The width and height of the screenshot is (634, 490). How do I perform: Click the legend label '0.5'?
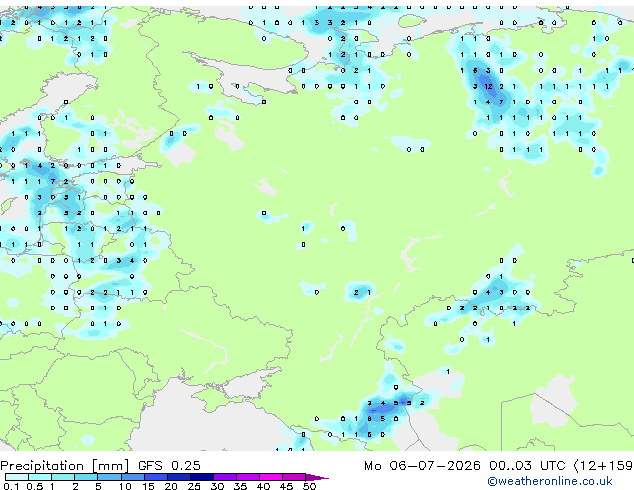coord(34,486)
